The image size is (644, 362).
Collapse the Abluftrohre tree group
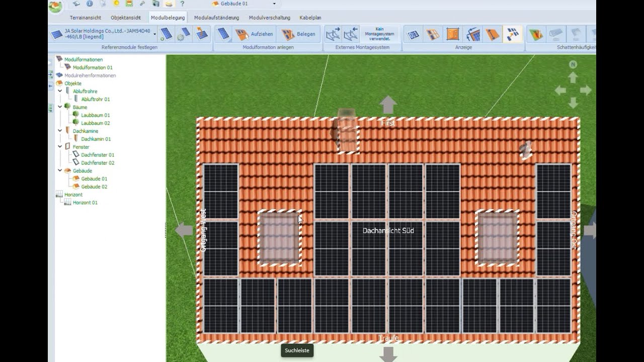click(x=60, y=91)
